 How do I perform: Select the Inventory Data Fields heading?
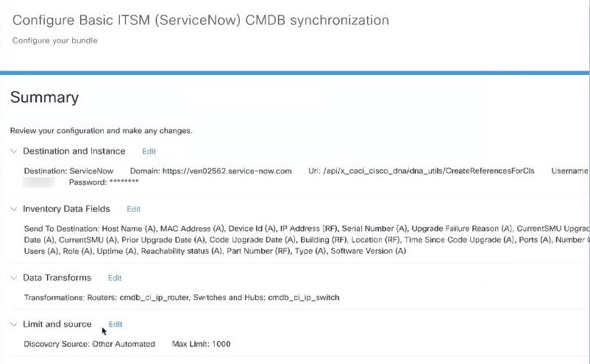click(x=67, y=209)
